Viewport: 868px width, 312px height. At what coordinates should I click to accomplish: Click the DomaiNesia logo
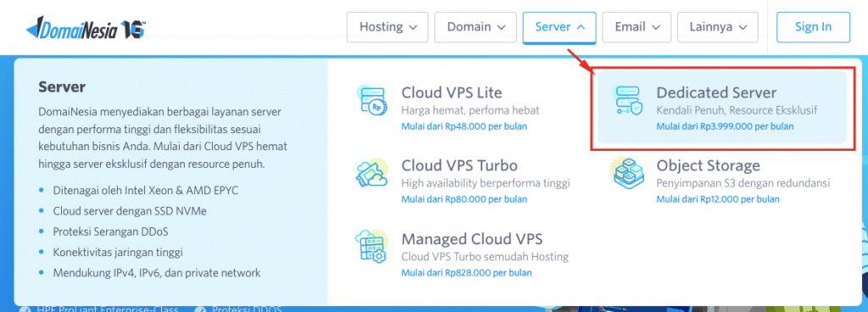86,27
